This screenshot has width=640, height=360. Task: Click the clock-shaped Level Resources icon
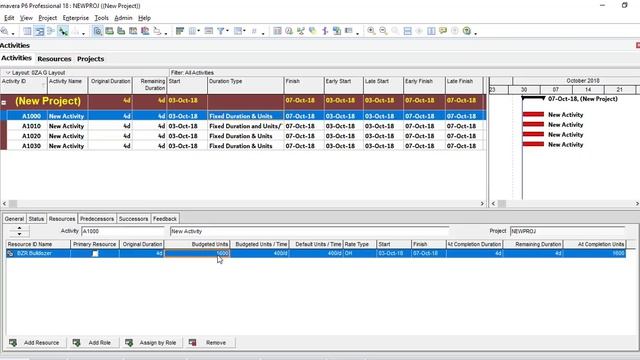[289, 31]
